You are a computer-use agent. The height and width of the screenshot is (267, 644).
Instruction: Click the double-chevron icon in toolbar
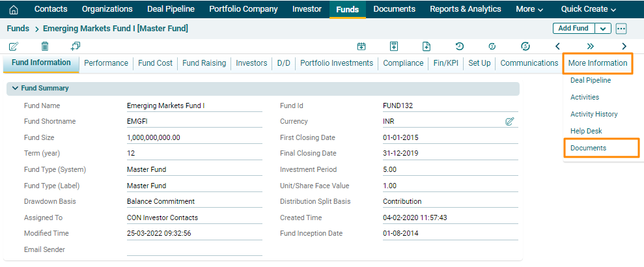pyautogui.click(x=591, y=46)
